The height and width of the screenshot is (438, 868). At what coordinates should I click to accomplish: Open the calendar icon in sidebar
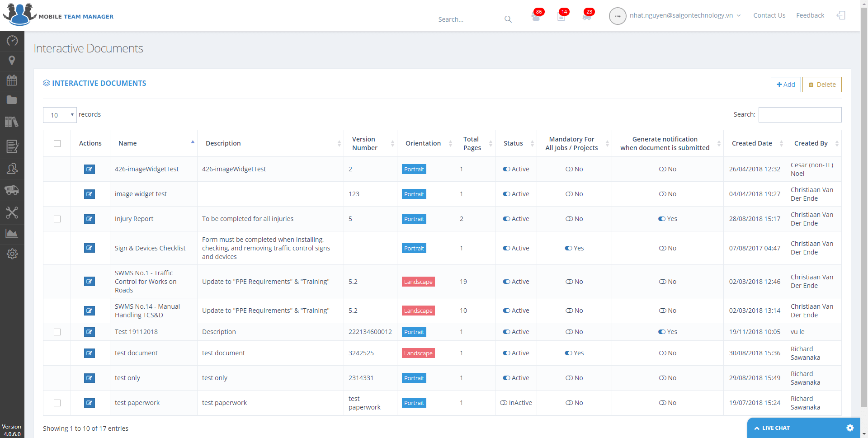point(12,80)
